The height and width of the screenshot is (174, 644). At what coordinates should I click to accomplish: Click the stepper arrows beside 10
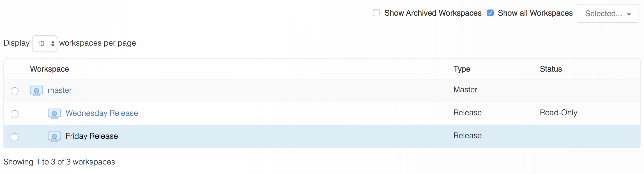point(53,44)
